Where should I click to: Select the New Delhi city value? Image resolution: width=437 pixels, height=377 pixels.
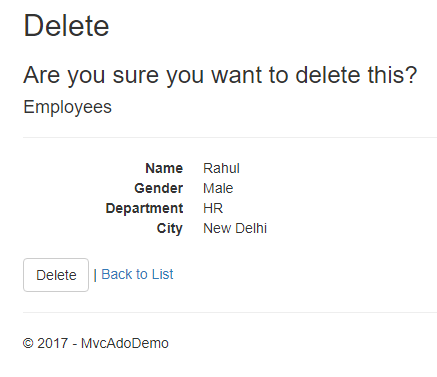(235, 228)
